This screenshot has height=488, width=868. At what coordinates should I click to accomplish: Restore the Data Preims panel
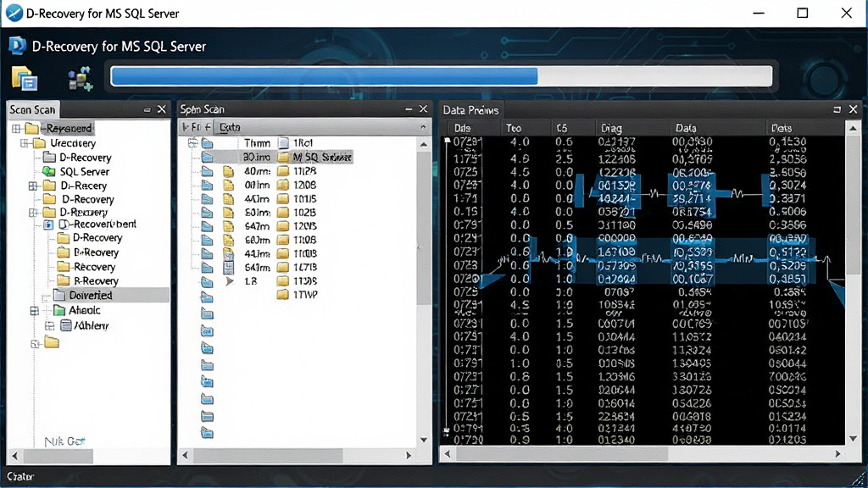(837, 109)
